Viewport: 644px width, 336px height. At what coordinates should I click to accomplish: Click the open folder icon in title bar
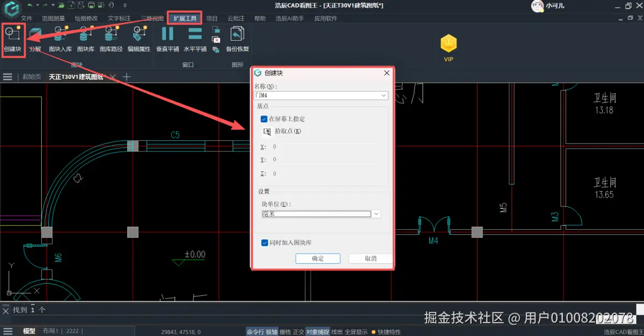coord(61,5)
